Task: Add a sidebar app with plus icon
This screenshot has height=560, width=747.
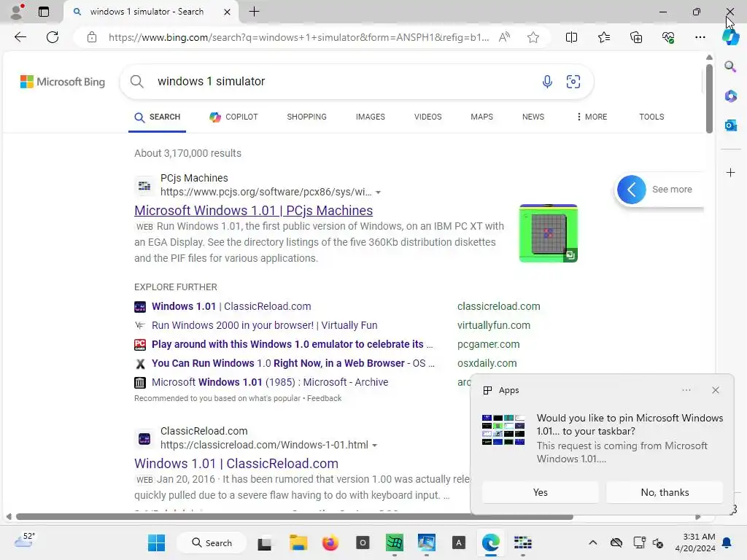Action: [x=730, y=172]
